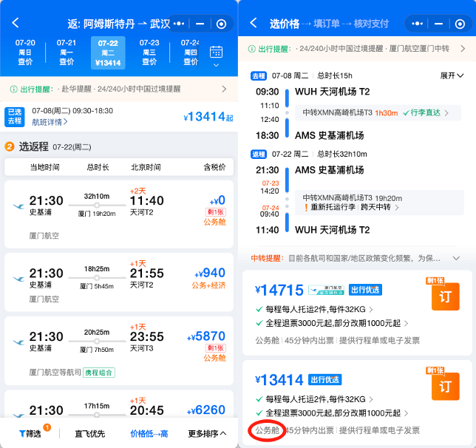This screenshot has height=448, width=476.
Task: Select return flight arriving 21:55 (+¥940)
Action: pyautogui.click(x=119, y=282)
